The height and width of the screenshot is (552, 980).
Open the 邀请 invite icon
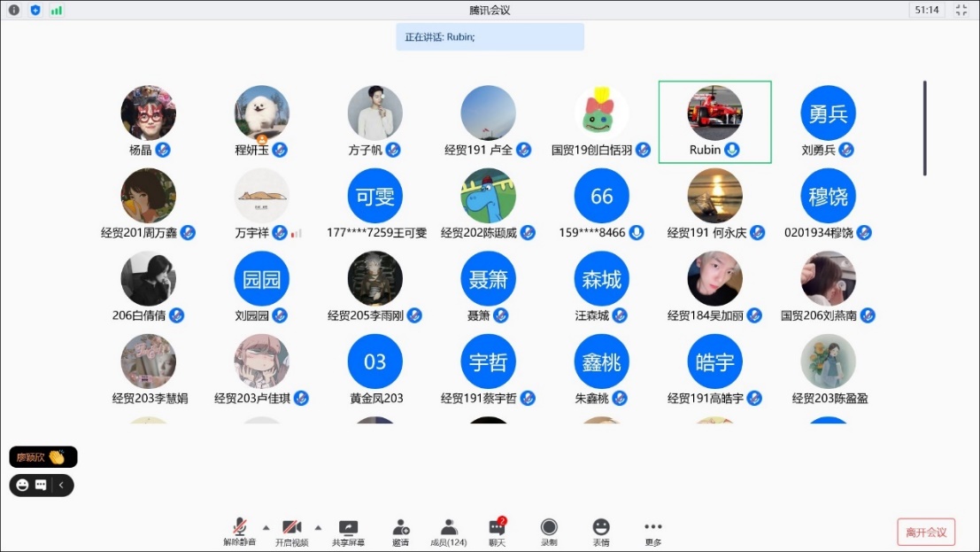[400, 531]
